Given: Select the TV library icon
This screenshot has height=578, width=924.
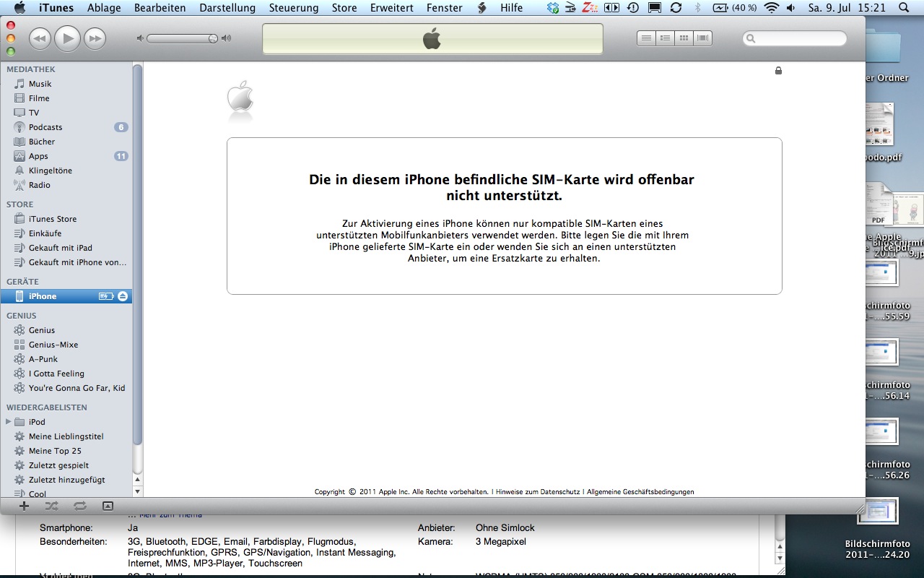Looking at the screenshot, I should point(19,113).
